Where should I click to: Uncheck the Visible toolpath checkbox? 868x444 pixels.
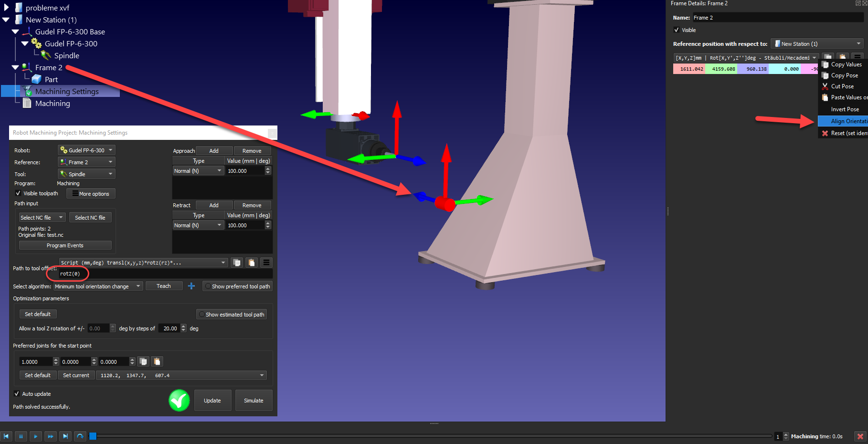pyautogui.click(x=18, y=193)
